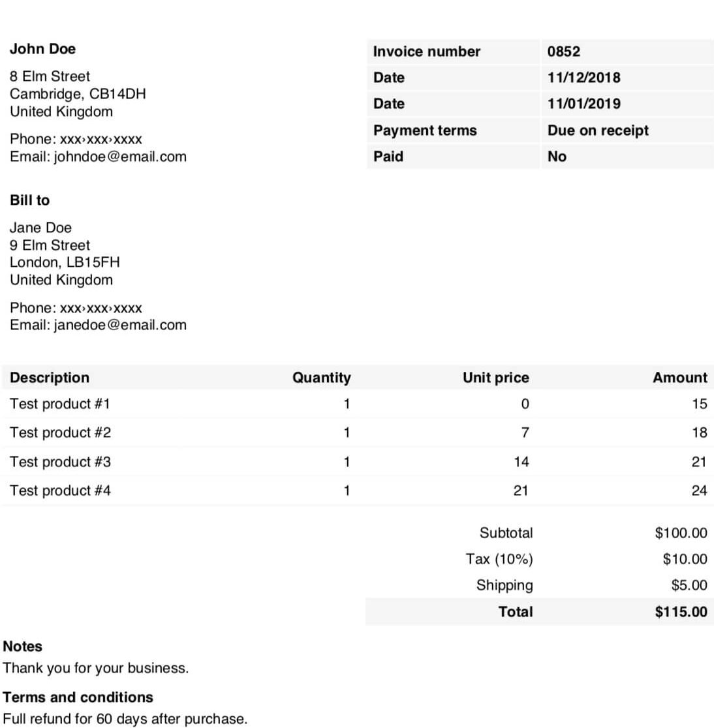Viewport: 714px width, 728px height.
Task: Select the John Doe sender name
Action: coord(42,49)
